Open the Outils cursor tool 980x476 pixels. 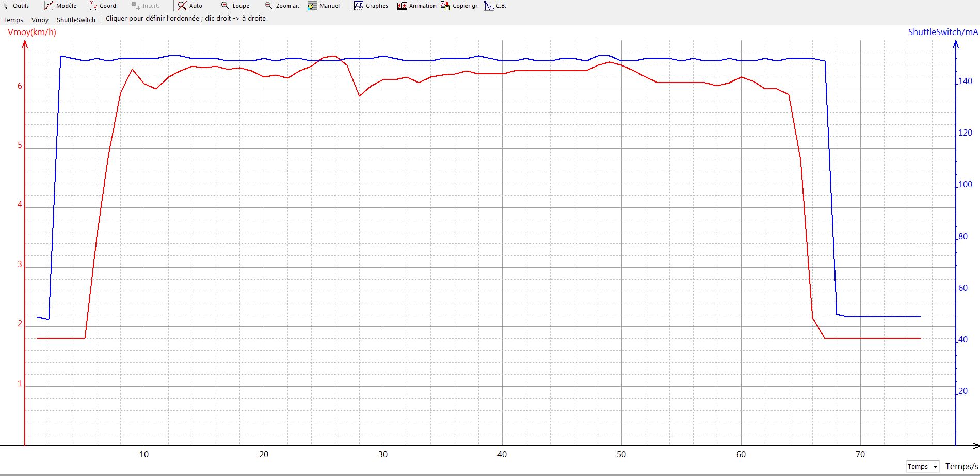[x=15, y=6]
